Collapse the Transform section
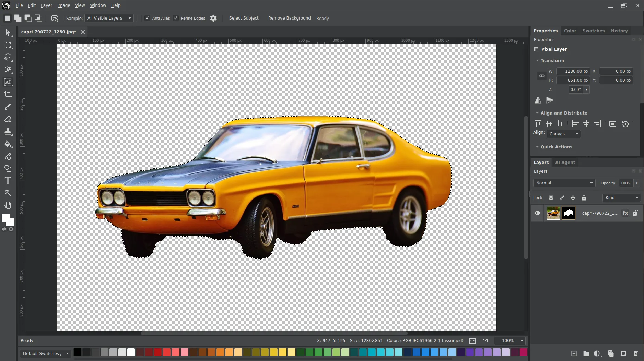This screenshot has width=644, height=361. click(x=537, y=61)
